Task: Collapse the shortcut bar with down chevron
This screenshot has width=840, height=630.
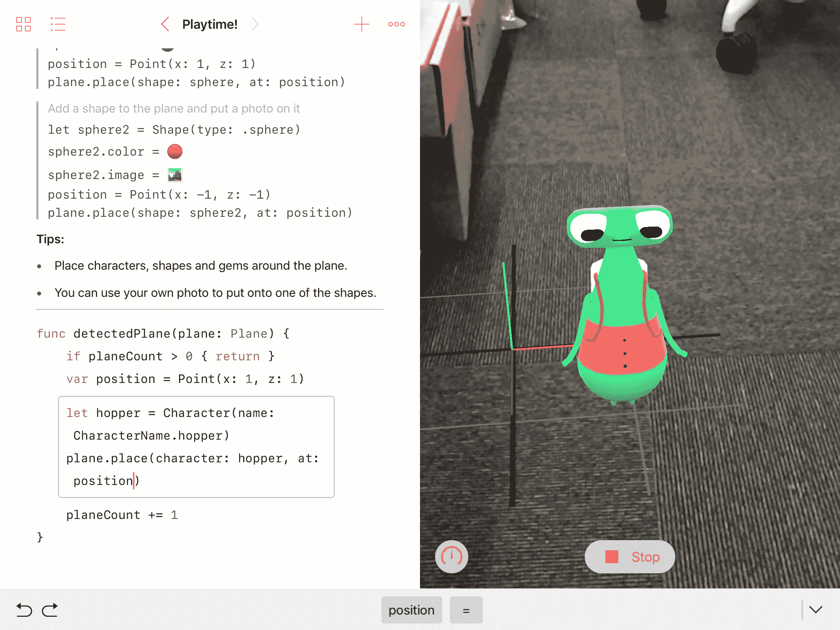Action: click(815, 610)
